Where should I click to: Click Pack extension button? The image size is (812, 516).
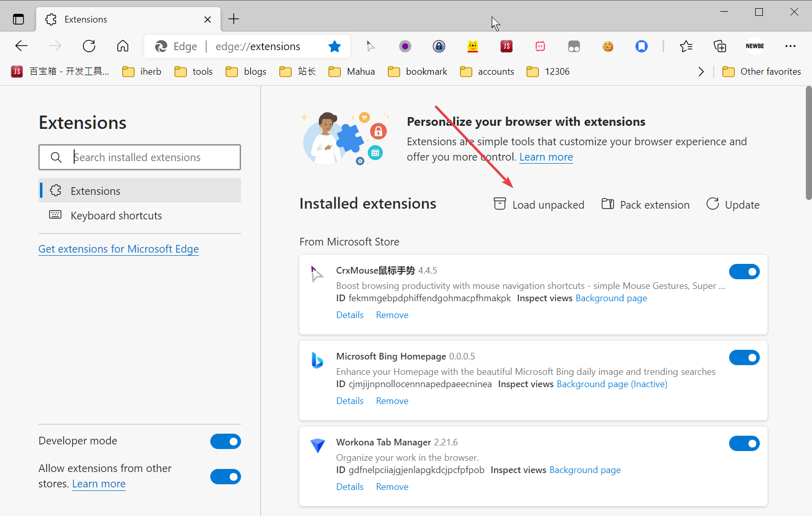click(x=645, y=205)
